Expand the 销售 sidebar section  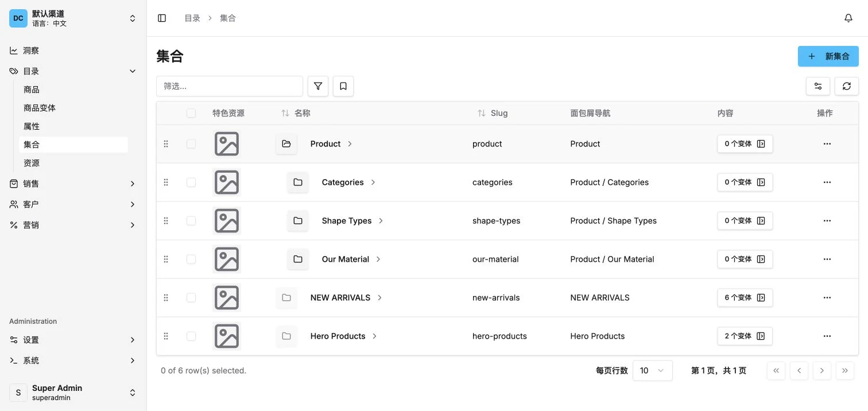(73, 184)
